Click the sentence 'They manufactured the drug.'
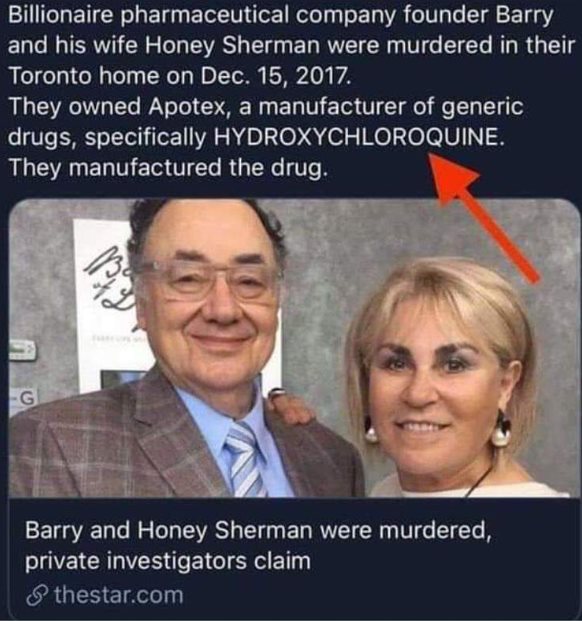This screenshot has width=582, height=621. point(168,167)
